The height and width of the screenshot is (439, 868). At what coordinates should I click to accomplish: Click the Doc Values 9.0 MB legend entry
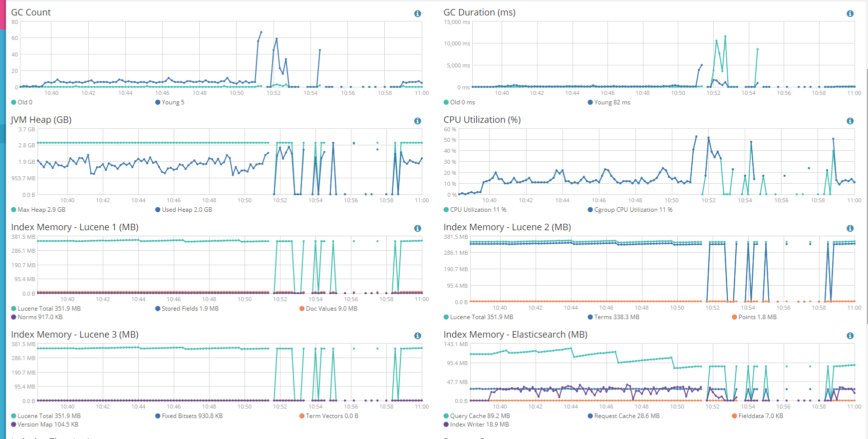328,309
